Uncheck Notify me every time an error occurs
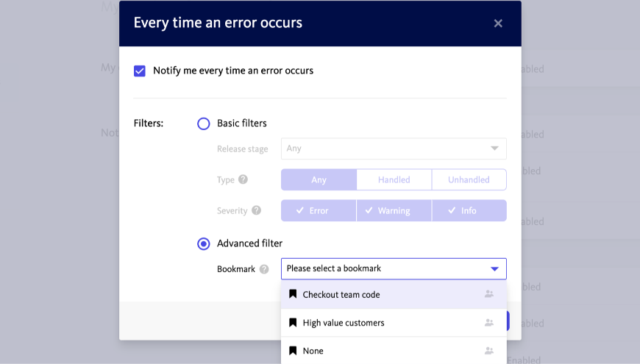Viewport: 640px width, 364px height. coord(140,71)
